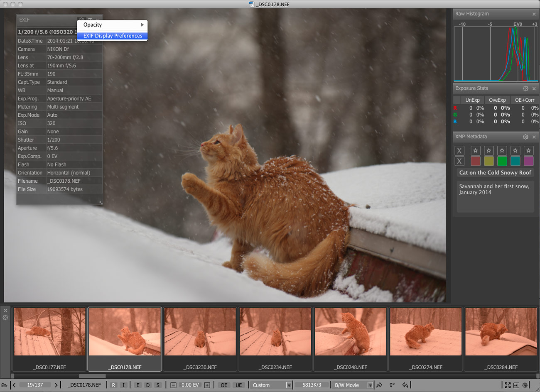The width and height of the screenshot is (540, 392).
Task: Expand the Opacity submenu
Action: 112,25
